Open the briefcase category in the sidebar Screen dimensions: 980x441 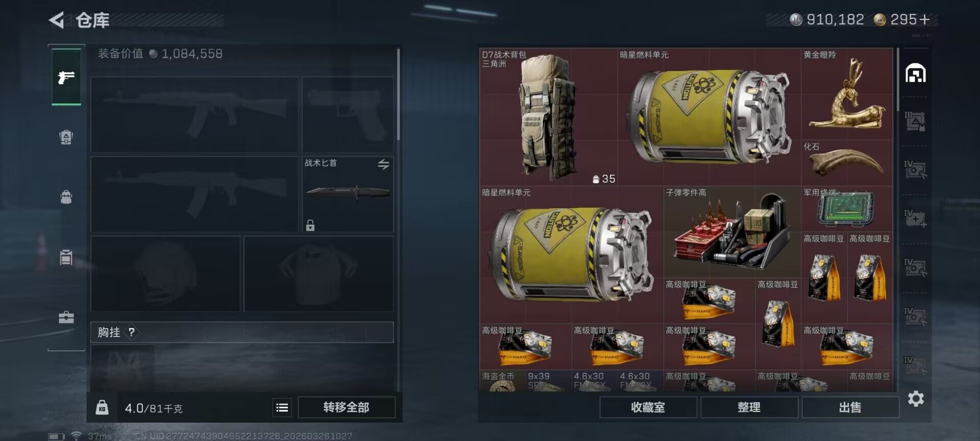[66, 317]
